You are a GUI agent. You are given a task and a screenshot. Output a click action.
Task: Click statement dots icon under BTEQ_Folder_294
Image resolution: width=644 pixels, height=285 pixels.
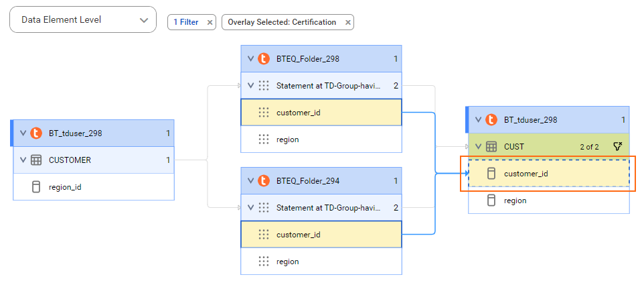click(264, 208)
